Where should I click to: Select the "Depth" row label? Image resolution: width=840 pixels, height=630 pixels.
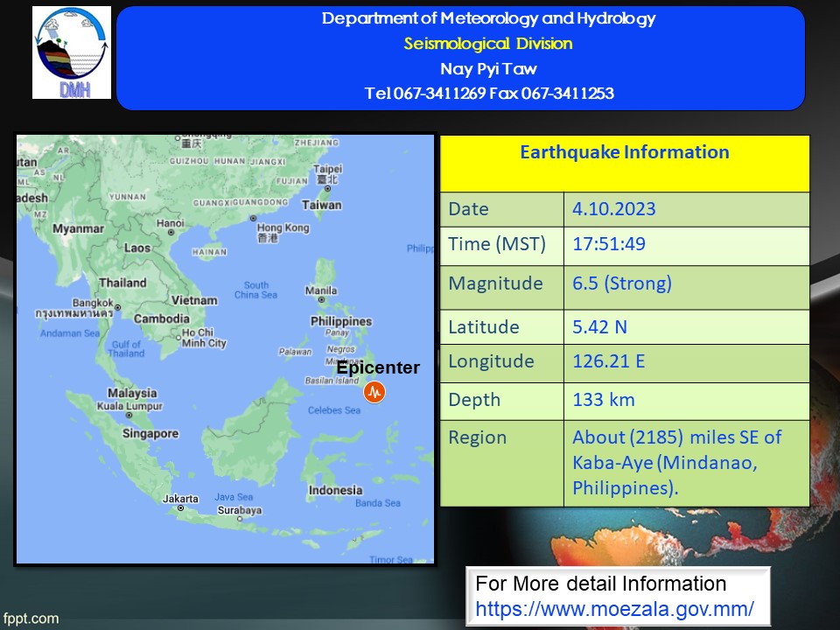coord(474,400)
